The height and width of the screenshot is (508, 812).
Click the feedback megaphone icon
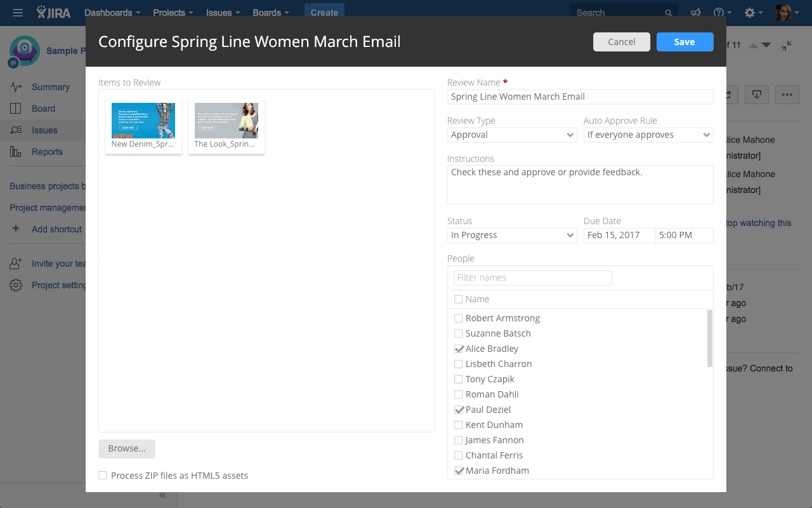[696, 13]
